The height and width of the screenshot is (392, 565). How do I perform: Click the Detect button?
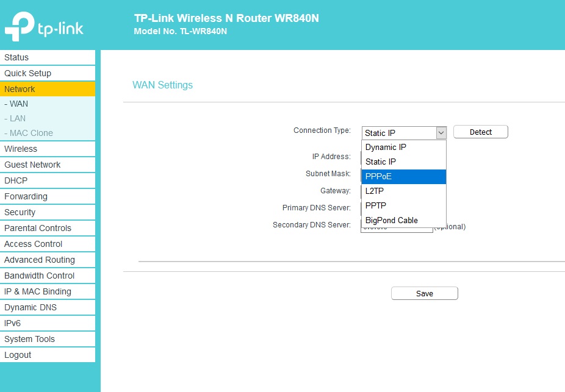(x=481, y=132)
